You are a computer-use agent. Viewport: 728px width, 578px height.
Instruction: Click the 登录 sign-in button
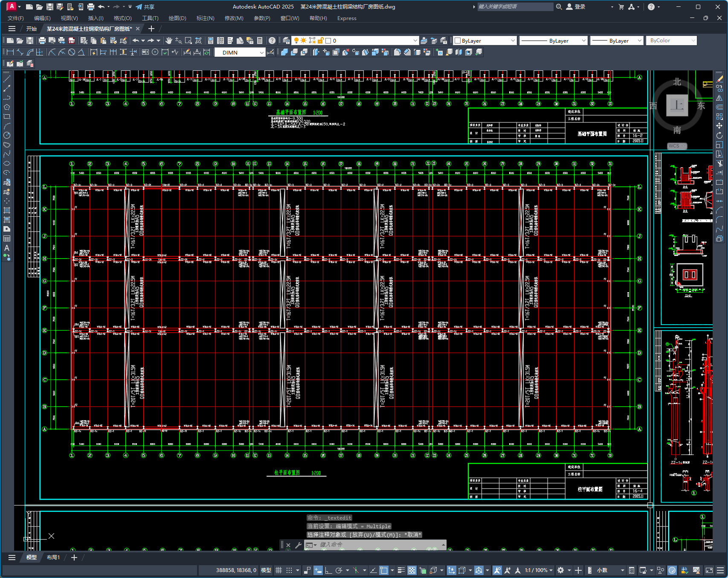pos(576,7)
